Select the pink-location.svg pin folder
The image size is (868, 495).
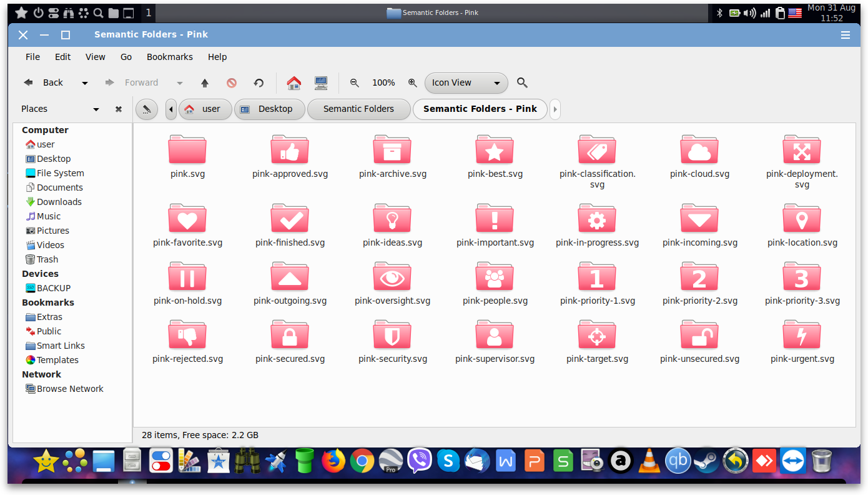click(802, 219)
